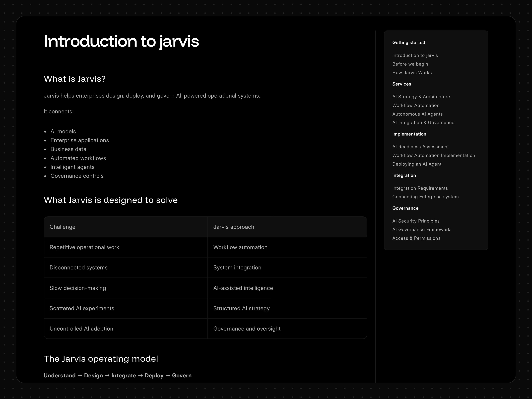Click the "Business data" bullet item
532x399 pixels.
(68, 149)
